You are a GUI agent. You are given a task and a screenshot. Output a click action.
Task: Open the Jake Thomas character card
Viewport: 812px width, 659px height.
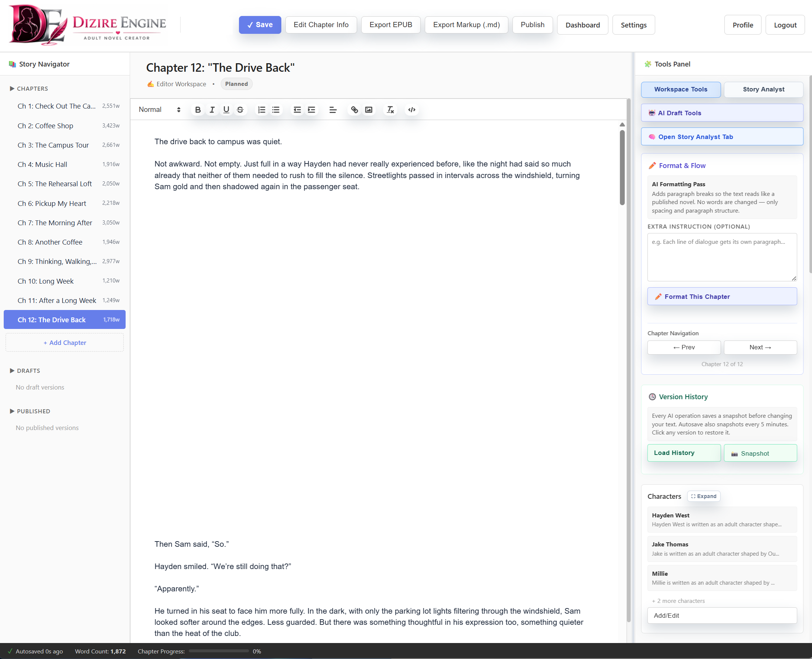point(722,549)
